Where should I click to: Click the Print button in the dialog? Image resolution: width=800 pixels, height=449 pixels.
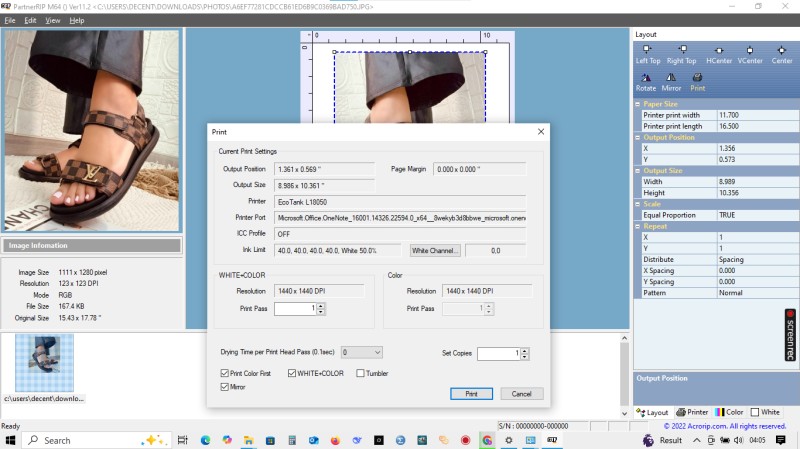click(x=471, y=393)
